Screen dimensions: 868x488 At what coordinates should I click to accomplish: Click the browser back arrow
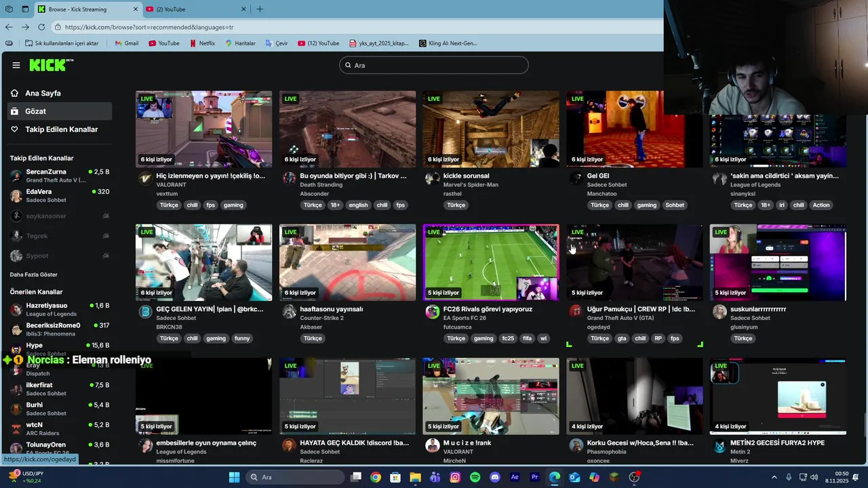point(9,27)
